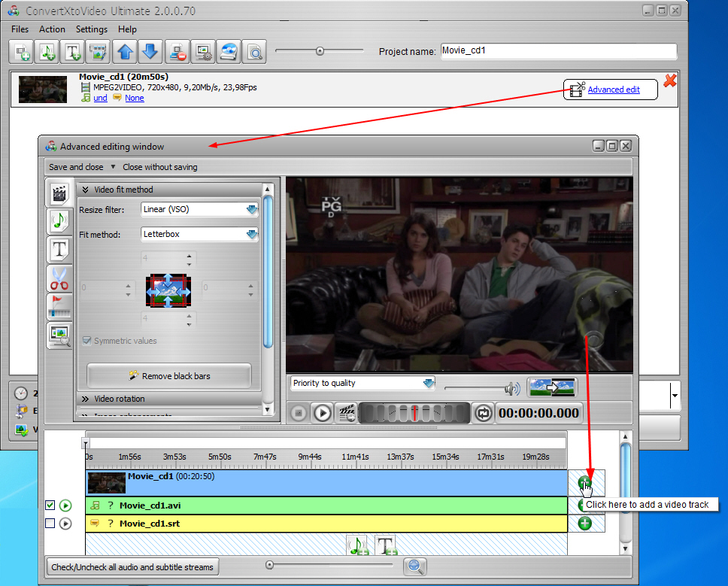Toggle the loop playback button
The height and width of the screenshot is (586, 728).
484,413
